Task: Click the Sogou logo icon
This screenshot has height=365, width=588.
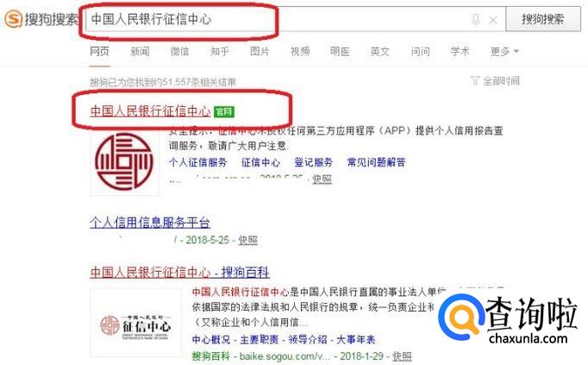Action: click(14, 19)
